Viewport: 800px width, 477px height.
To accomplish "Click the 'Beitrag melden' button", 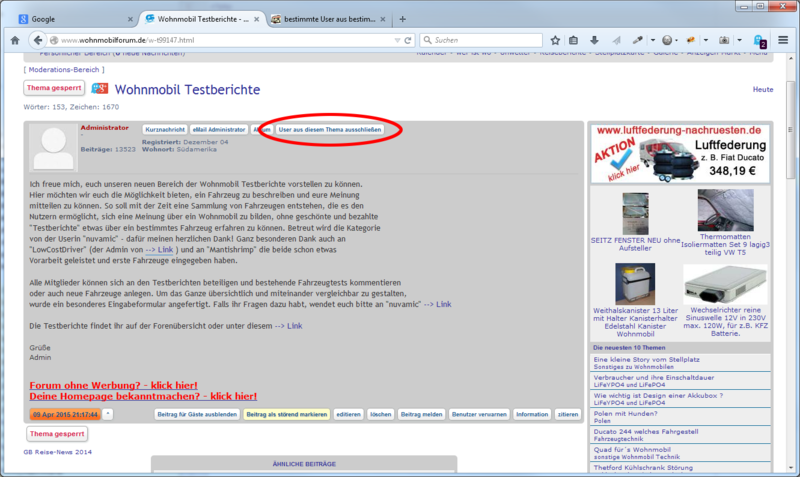I will (421, 414).
